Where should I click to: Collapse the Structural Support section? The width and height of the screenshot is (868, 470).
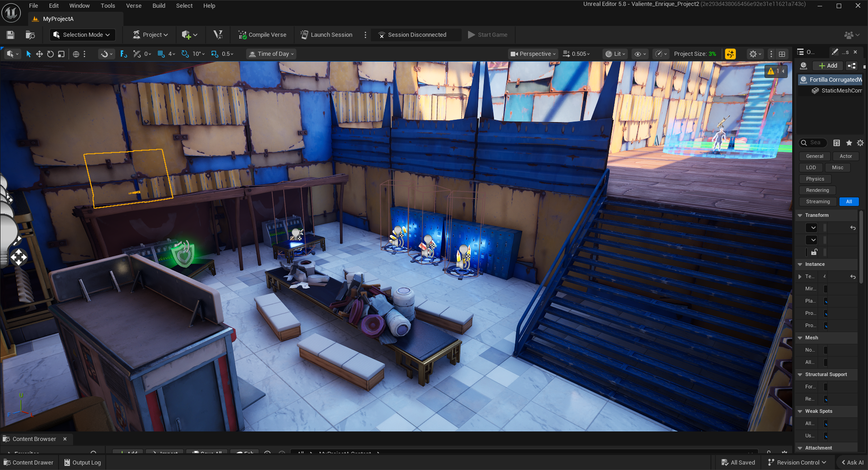pos(800,375)
